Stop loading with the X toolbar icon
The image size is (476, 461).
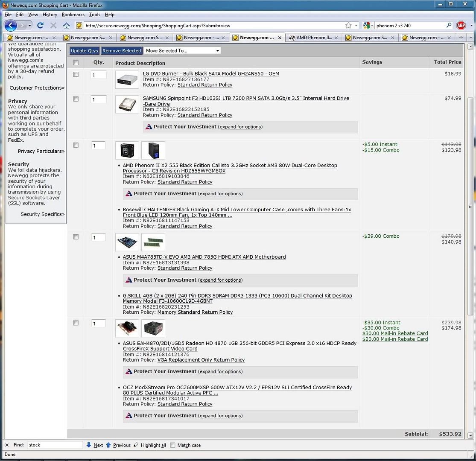pyautogui.click(x=53, y=26)
